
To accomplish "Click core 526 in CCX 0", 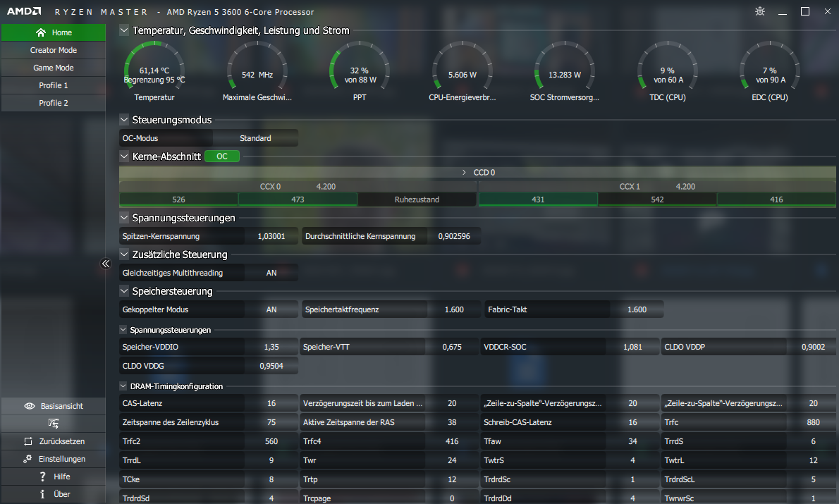I will pos(178,199).
